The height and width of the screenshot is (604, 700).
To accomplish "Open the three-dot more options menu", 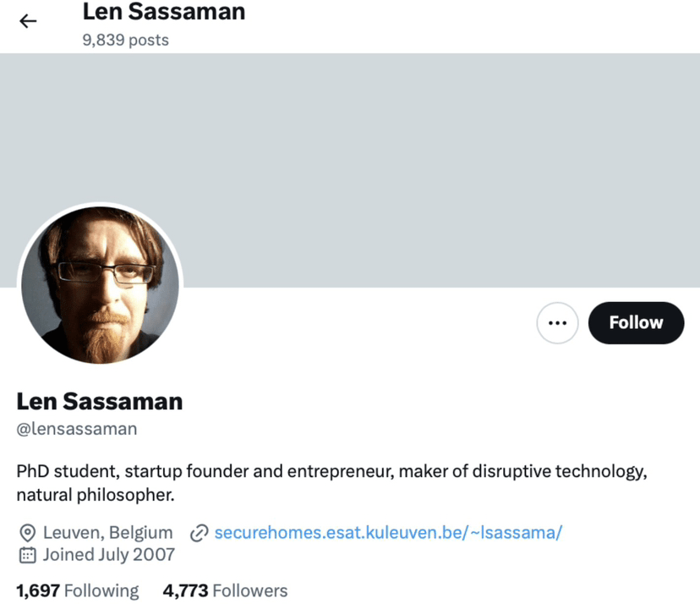I will [557, 323].
